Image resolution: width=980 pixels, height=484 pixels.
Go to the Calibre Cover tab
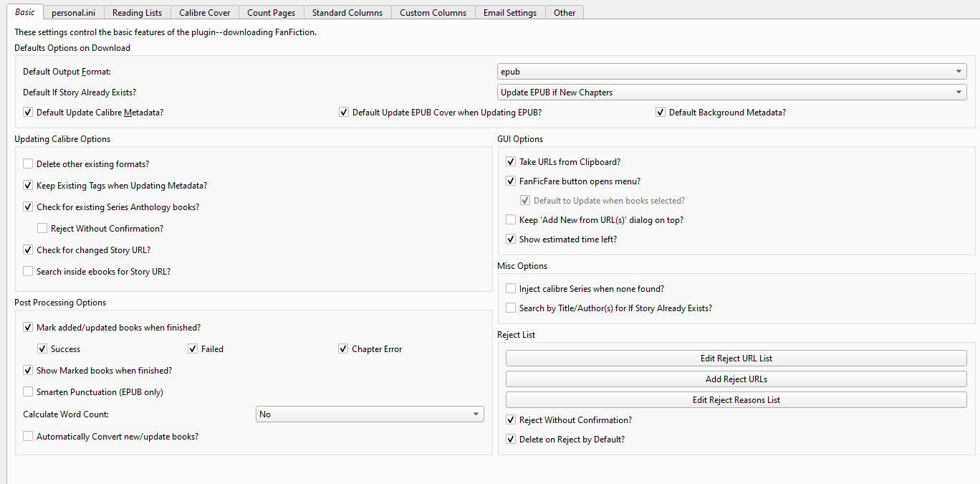(204, 12)
